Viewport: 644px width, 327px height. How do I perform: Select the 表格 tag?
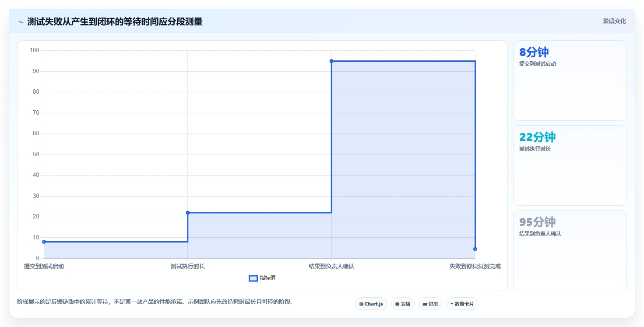point(403,303)
